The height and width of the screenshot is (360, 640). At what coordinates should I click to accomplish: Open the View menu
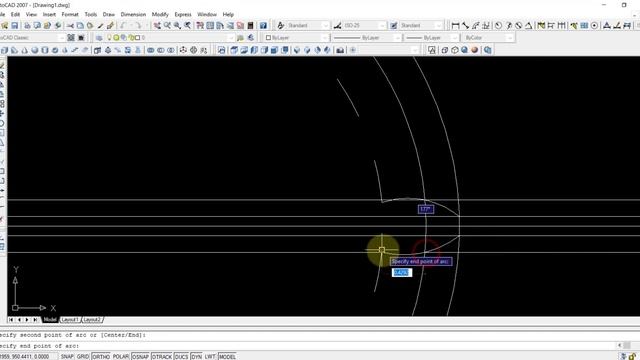coord(31,14)
